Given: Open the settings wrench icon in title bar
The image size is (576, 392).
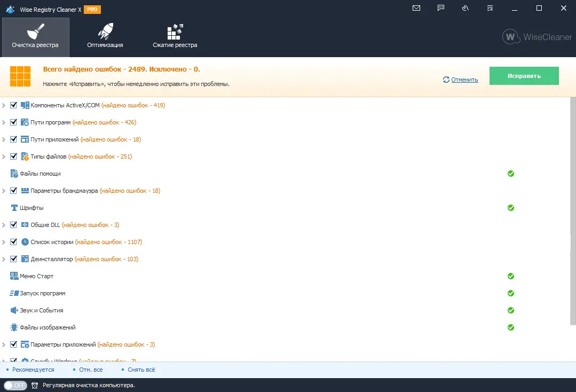Looking at the screenshot, I should pos(465,8).
